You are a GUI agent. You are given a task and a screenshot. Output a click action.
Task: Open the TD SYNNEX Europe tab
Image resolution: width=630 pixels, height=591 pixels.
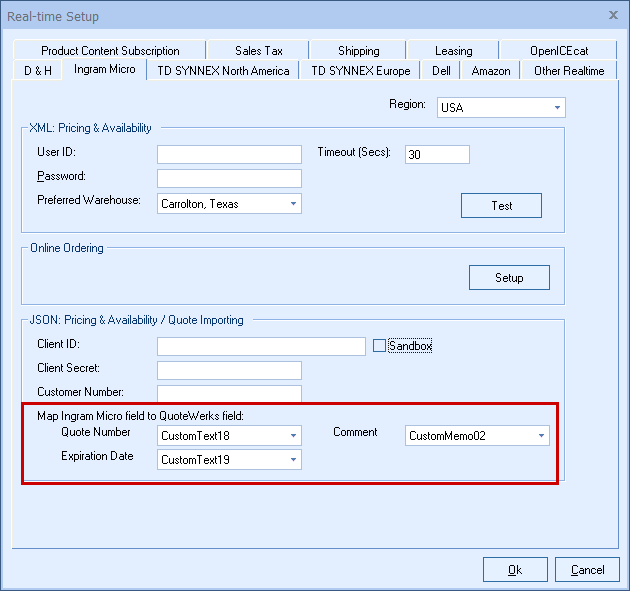[x=360, y=71]
